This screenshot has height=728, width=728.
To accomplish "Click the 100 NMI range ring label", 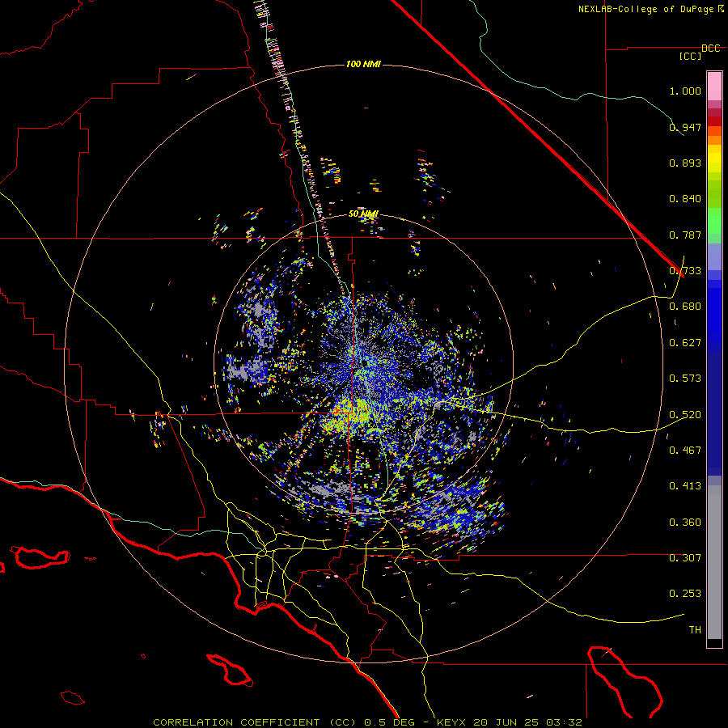I will 363,64.
